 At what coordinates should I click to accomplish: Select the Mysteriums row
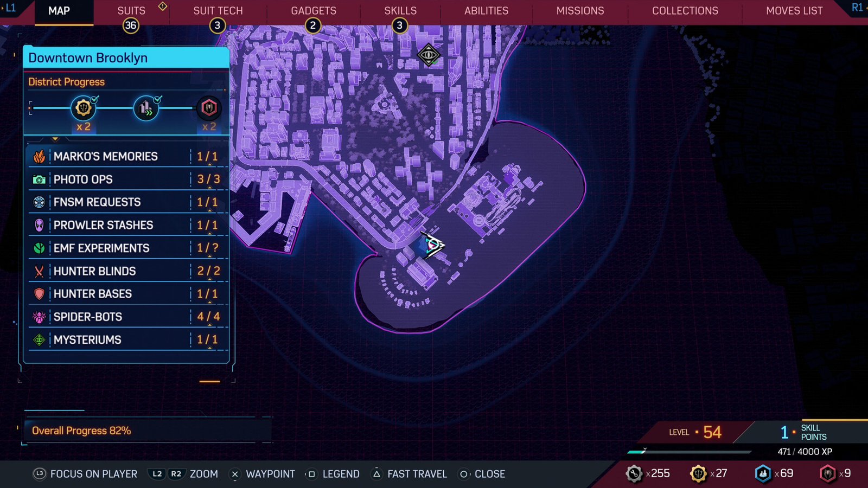click(x=127, y=340)
